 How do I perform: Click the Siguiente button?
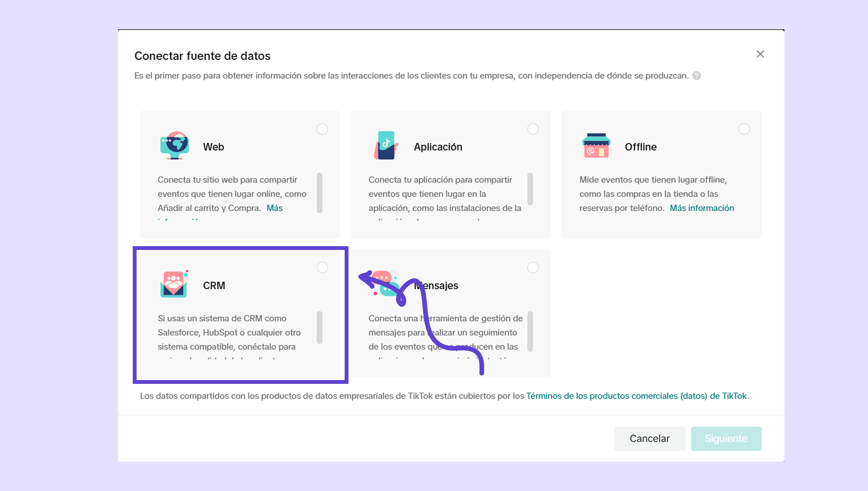point(726,438)
